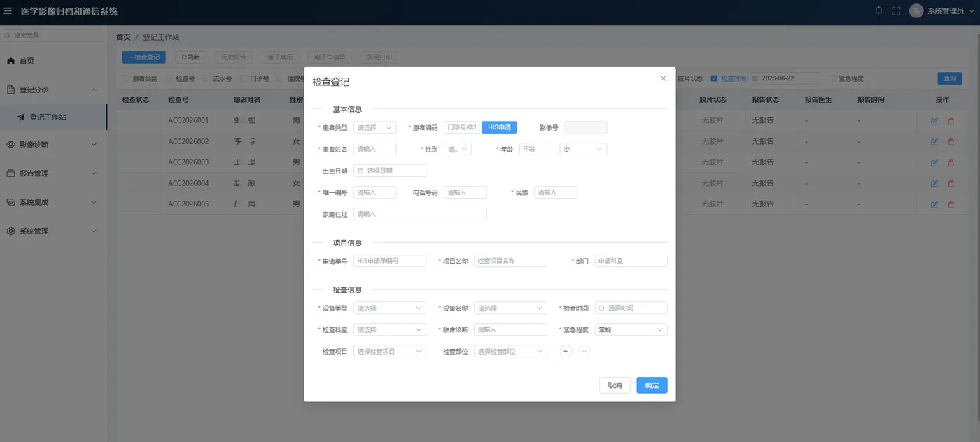This screenshot has width=980, height=442.
Task: Uncheck the 检查时间 filter checkbox
Action: point(714,79)
